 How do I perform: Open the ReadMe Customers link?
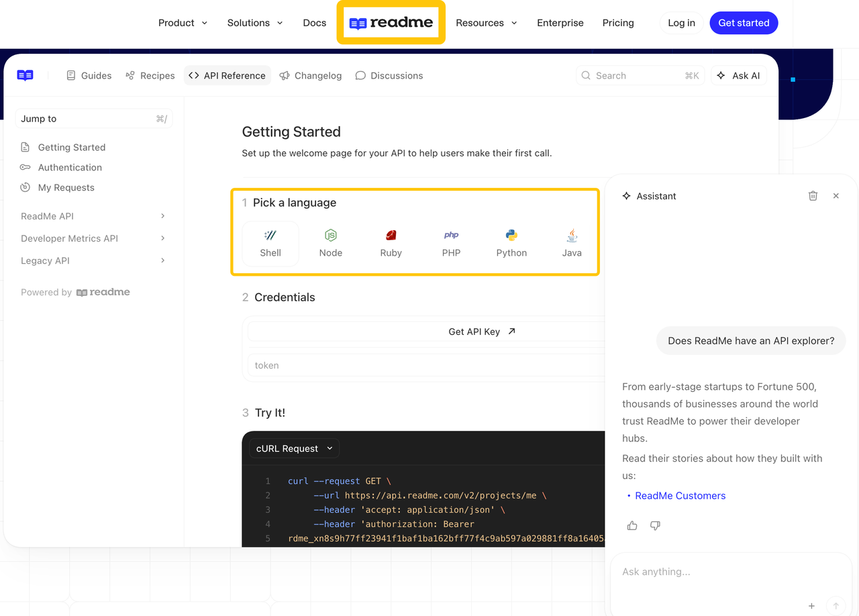pyautogui.click(x=680, y=496)
